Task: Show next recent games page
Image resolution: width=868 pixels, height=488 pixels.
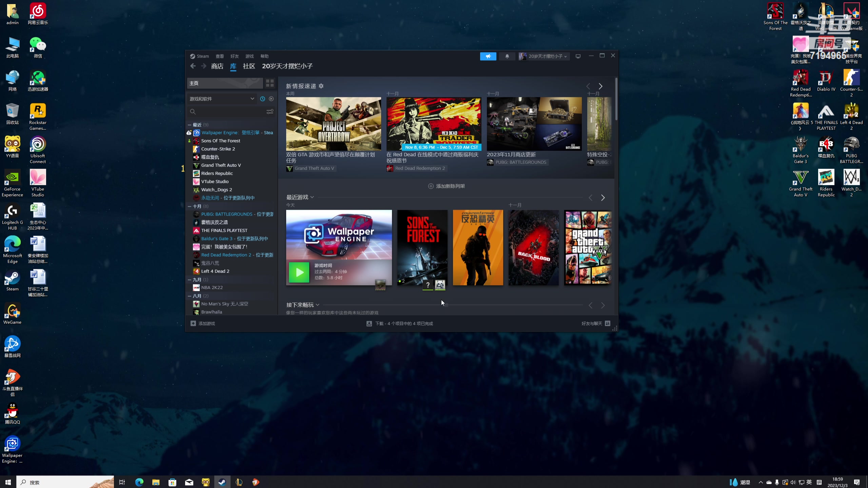Action: pos(603,198)
